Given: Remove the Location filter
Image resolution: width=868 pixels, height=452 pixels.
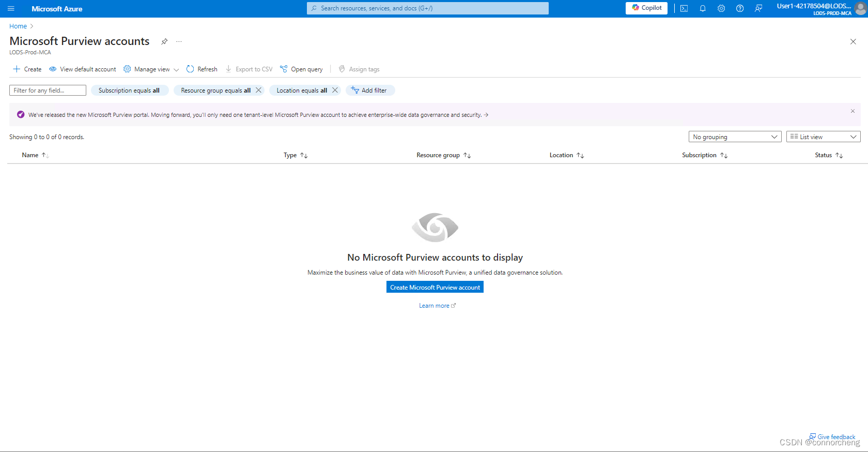Looking at the screenshot, I should click(335, 91).
